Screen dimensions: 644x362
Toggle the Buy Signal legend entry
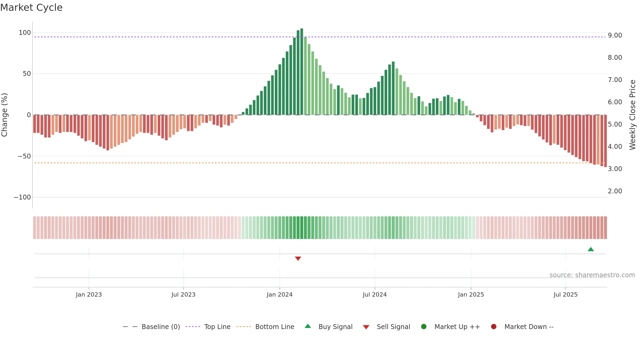coord(329,327)
